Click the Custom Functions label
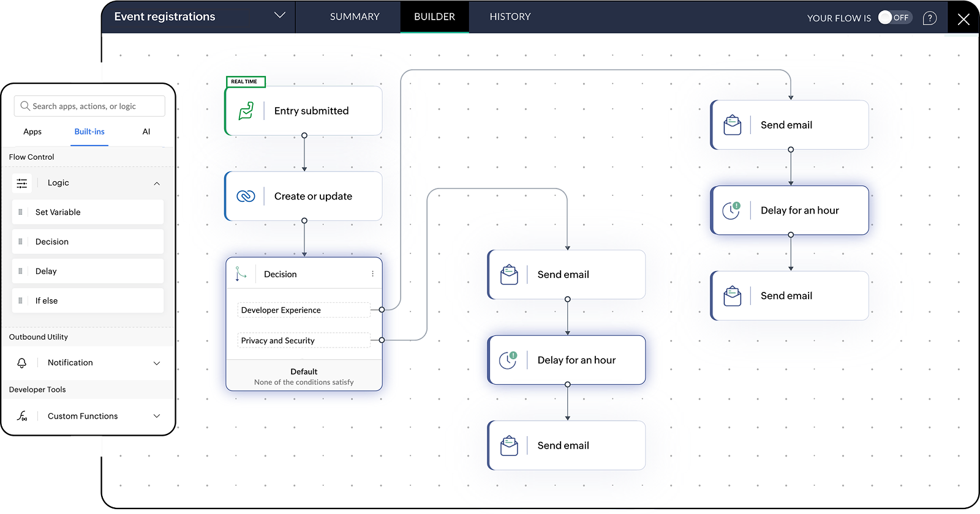980x514 pixels. (x=83, y=416)
